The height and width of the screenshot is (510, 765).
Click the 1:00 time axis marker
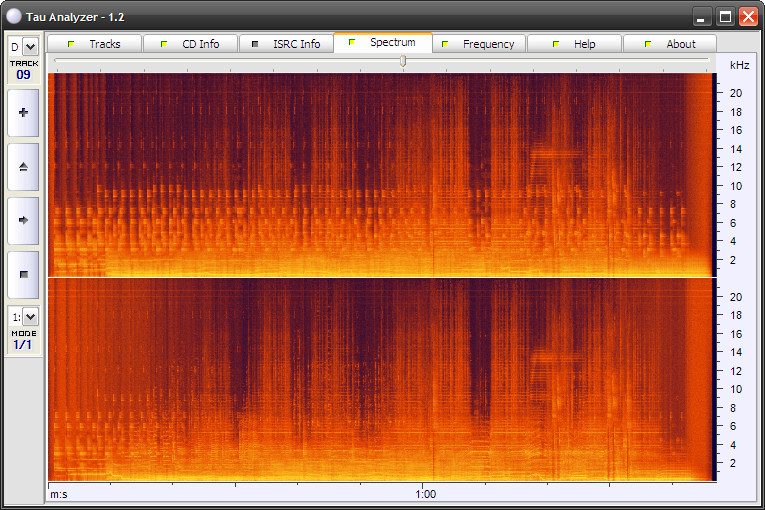(426, 494)
